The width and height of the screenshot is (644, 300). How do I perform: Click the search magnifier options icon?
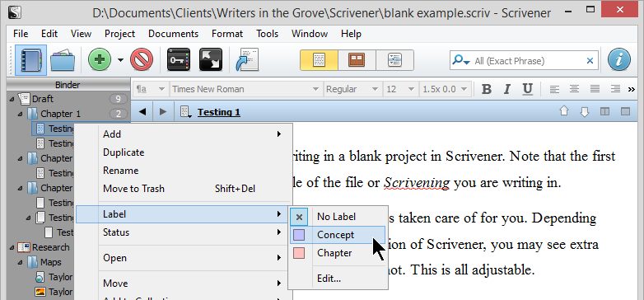point(461,60)
